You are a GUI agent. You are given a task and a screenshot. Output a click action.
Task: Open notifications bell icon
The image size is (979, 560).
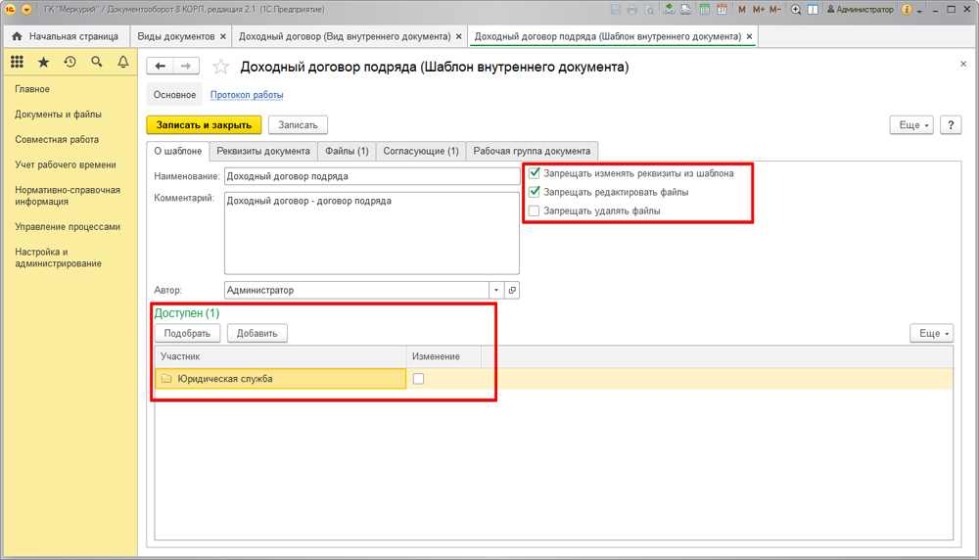tap(122, 62)
